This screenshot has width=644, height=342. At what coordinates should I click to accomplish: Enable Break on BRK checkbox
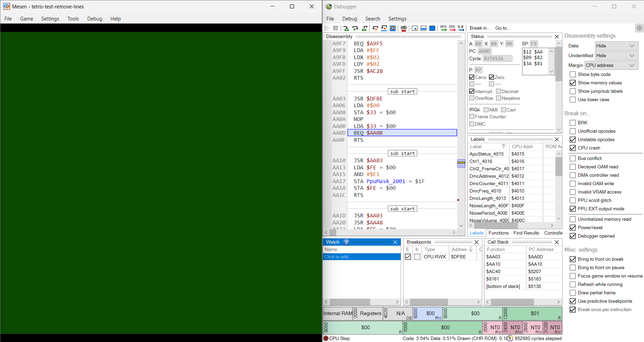tap(573, 123)
